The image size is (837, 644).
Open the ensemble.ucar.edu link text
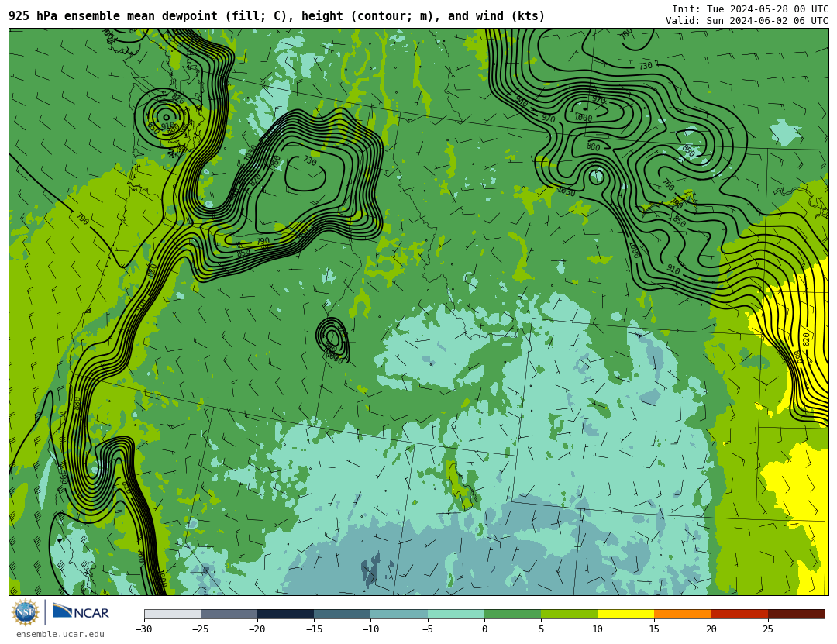(x=60, y=634)
